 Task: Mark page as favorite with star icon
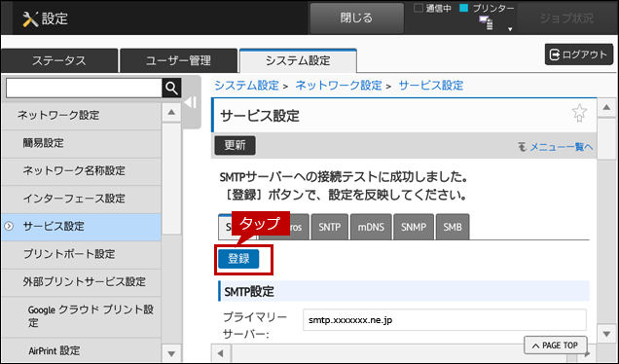point(579,113)
